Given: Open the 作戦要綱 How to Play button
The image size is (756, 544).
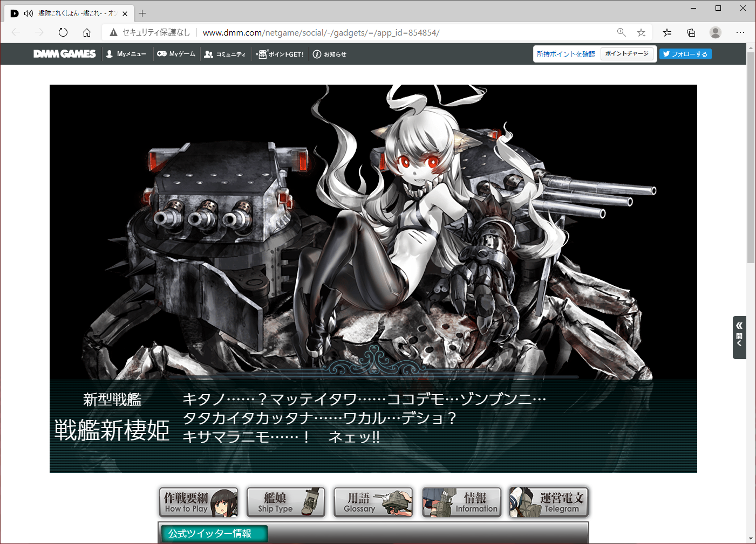Looking at the screenshot, I should (x=199, y=502).
